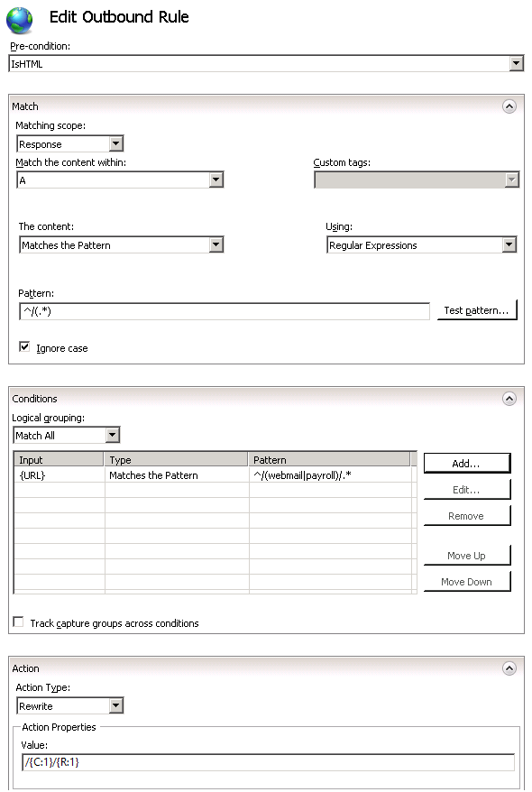532x792 pixels.
Task: Click the globe icon beside Edit Outbound Rule
Action: [20, 18]
